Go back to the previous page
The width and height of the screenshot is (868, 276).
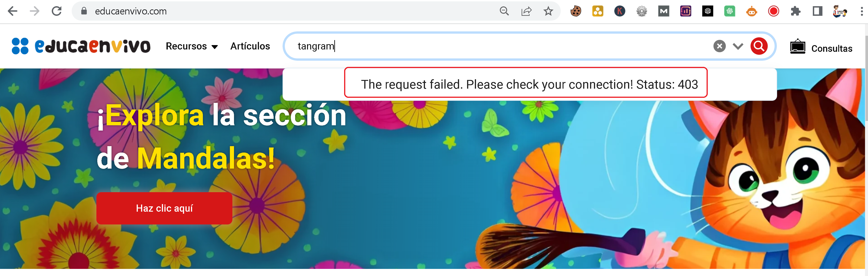[x=12, y=11]
